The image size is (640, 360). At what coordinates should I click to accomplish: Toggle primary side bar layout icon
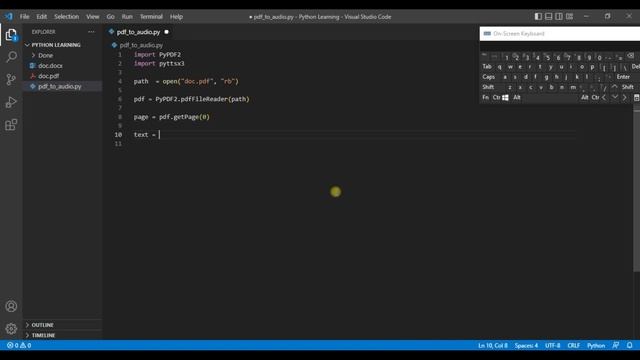pos(538,16)
